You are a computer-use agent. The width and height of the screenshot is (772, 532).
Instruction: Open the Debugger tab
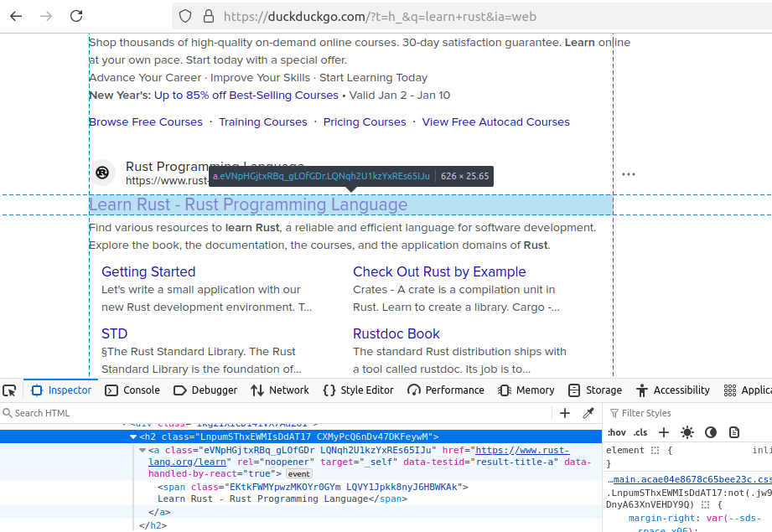tap(205, 390)
